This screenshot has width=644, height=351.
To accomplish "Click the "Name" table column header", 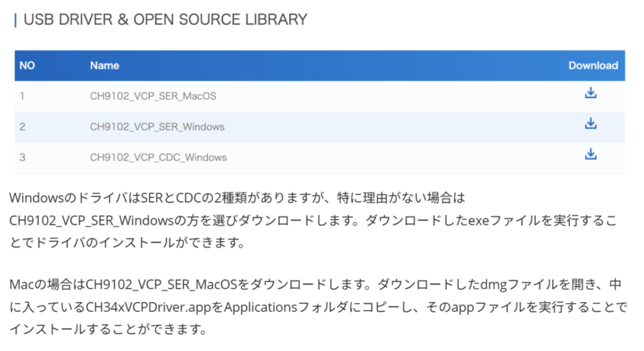I will tap(104, 65).
